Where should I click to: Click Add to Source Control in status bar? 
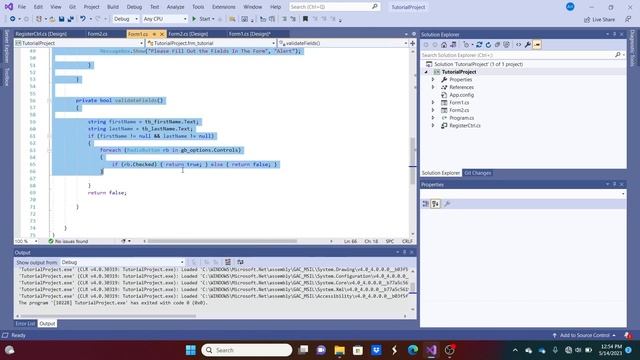click(x=584, y=335)
